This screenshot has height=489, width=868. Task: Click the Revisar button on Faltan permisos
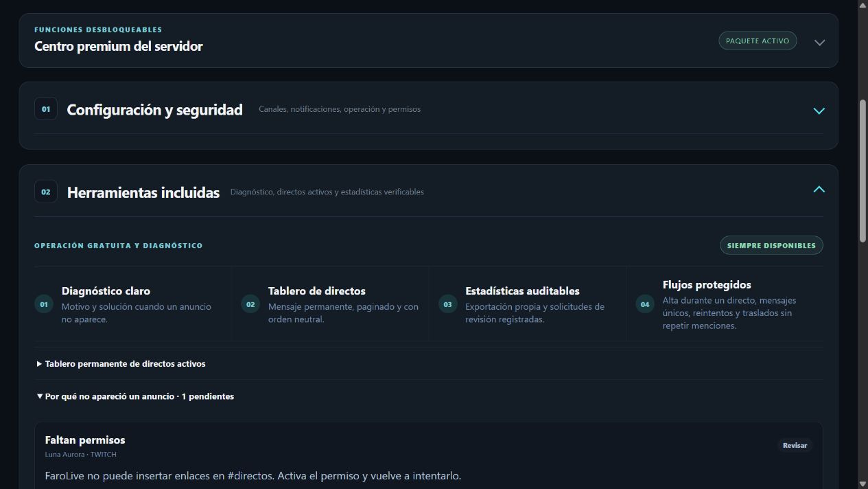coord(795,445)
